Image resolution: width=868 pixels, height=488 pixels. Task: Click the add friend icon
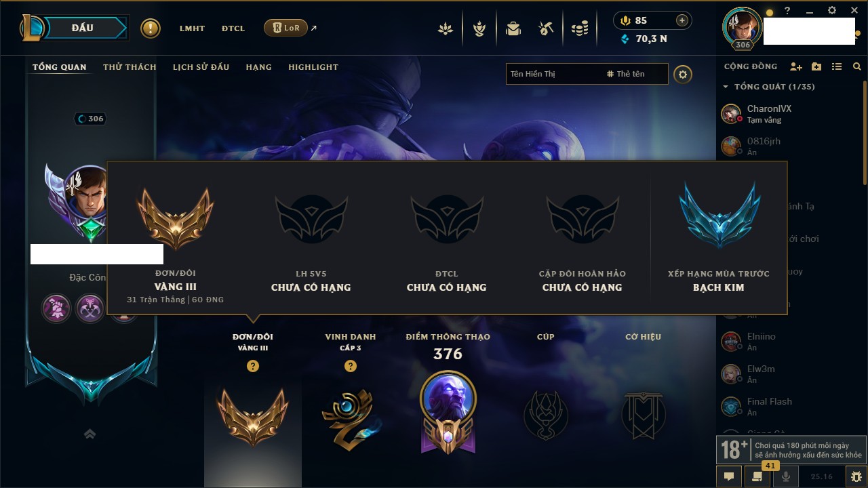796,66
